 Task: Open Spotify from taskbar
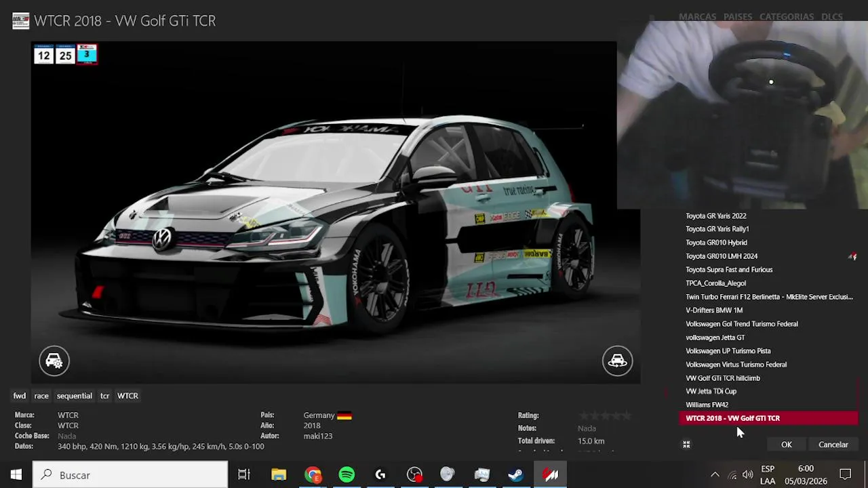pyautogui.click(x=347, y=475)
